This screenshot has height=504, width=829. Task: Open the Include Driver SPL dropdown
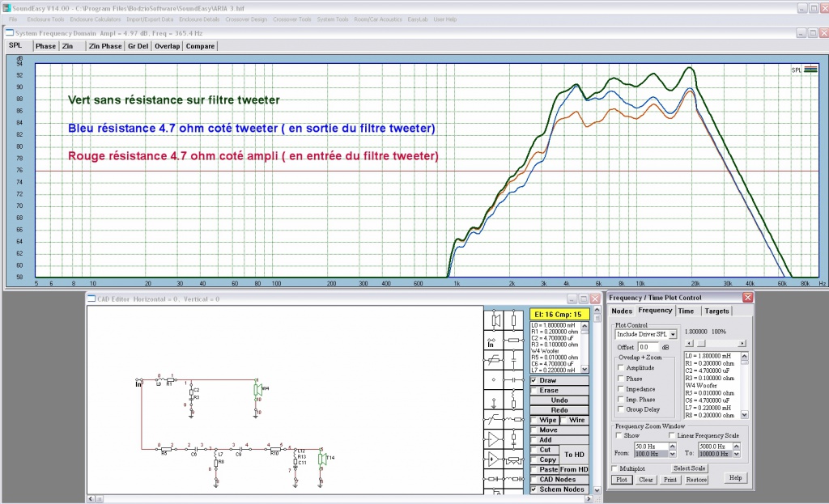[x=673, y=334]
